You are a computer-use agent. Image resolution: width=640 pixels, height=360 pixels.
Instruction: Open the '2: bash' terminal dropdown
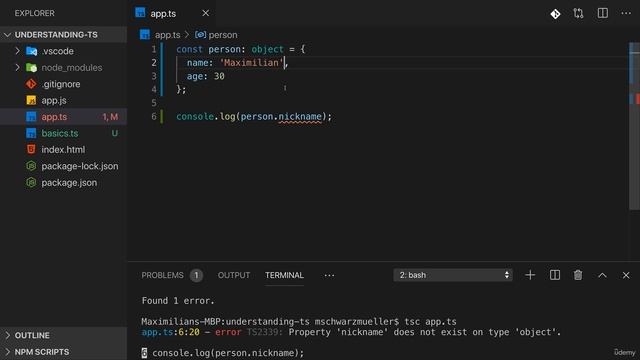(453, 275)
